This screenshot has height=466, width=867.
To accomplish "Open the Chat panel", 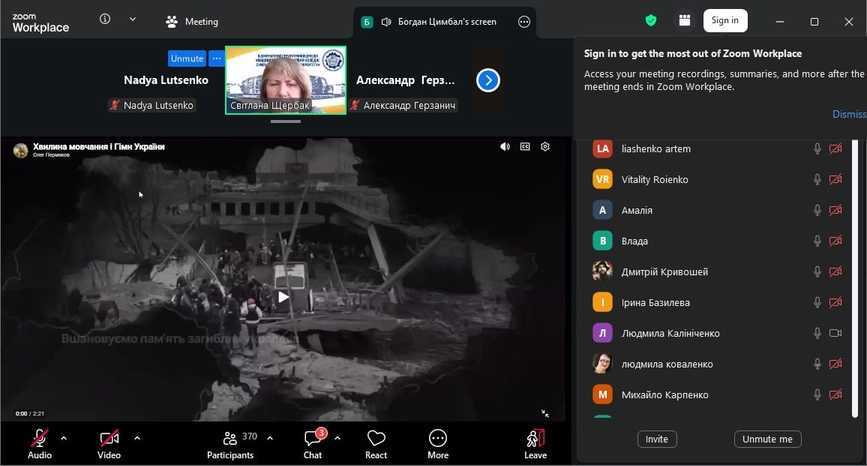I will click(x=313, y=443).
